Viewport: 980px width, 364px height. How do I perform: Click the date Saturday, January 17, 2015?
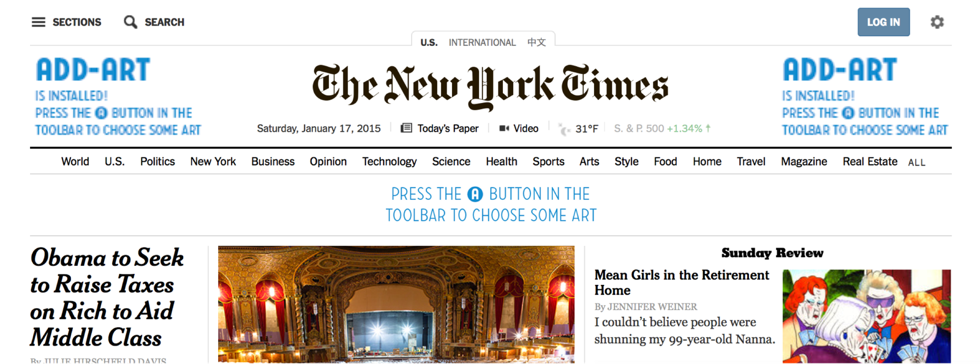[318, 128]
